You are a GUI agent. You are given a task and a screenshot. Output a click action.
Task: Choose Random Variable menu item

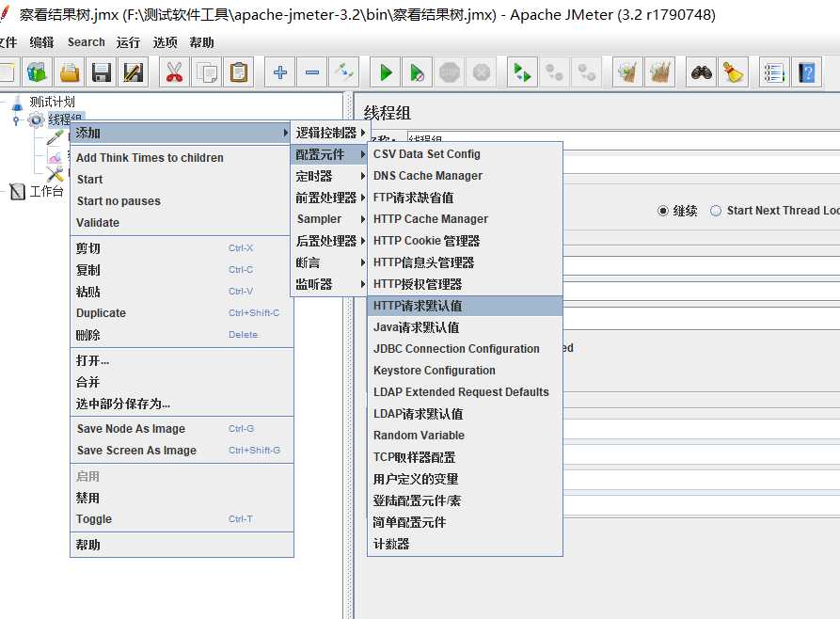pyautogui.click(x=465, y=436)
